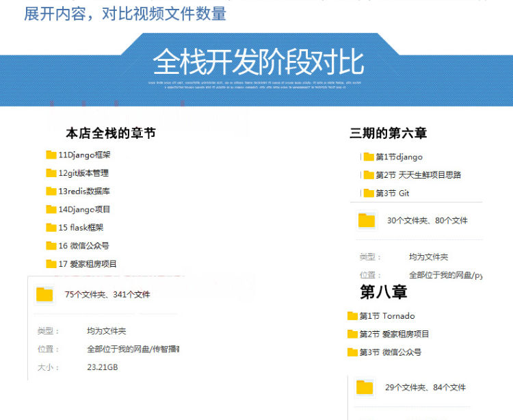
Task: Click the 75个文件夹、341个文件 summary text
Action: 107,294
